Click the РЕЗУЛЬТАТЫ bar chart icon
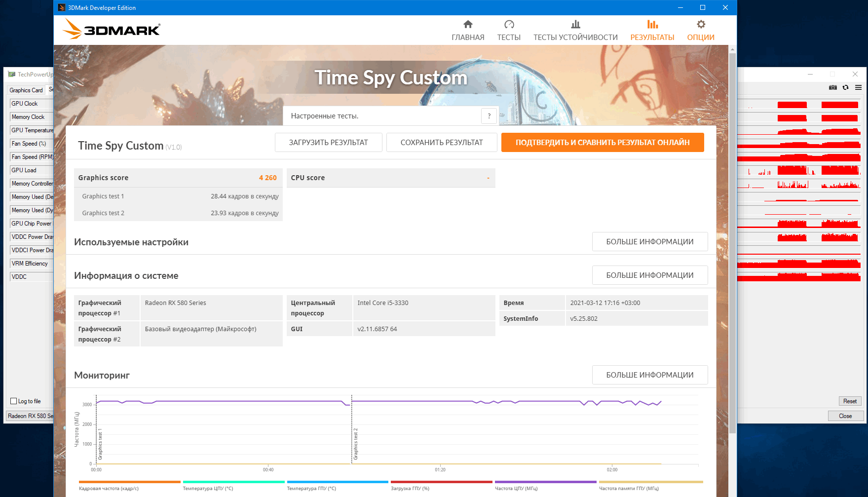This screenshot has width=868, height=497. (x=652, y=24)
